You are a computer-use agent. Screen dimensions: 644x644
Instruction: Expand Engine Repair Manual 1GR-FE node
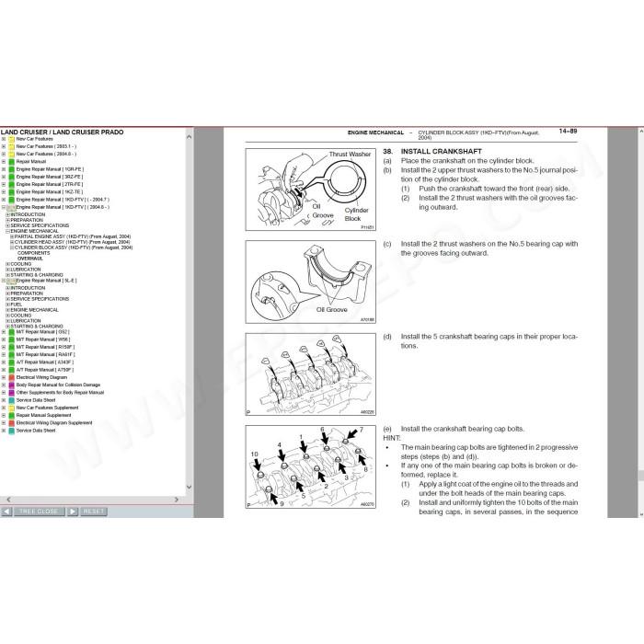[x=4, y=169]
